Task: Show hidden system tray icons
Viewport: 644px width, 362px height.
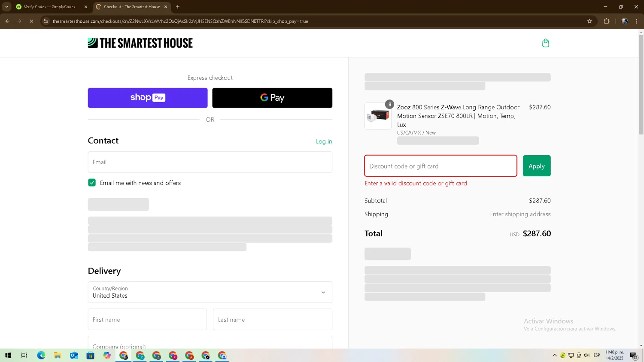Action: (x=555, y=355)
